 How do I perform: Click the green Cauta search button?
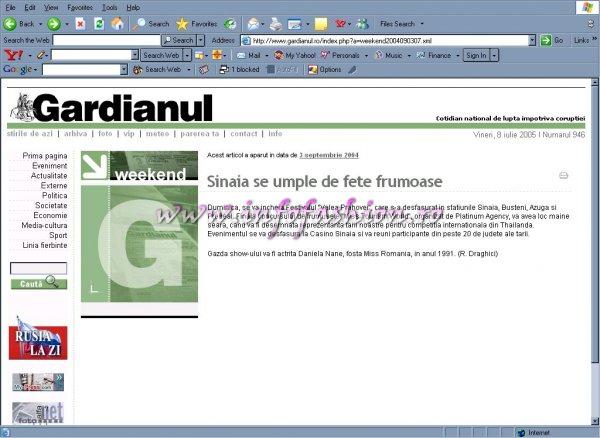[x=38, y=283]
